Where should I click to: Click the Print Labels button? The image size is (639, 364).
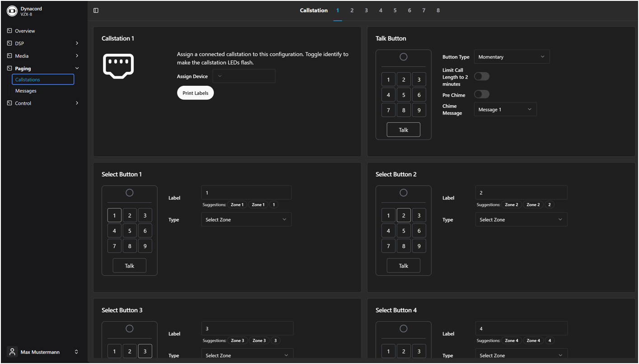tap(195, 93)
